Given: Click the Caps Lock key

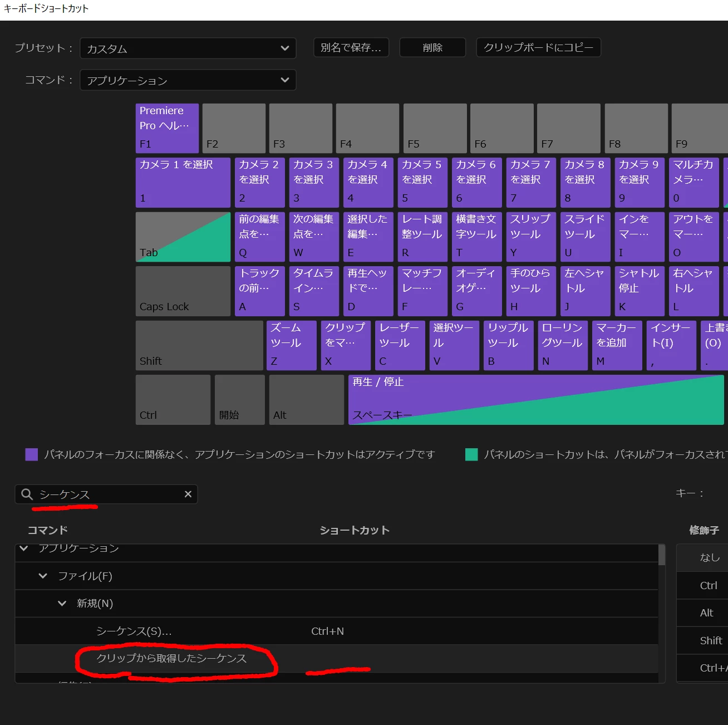Looking at the screenshot, I should (183, 291).
